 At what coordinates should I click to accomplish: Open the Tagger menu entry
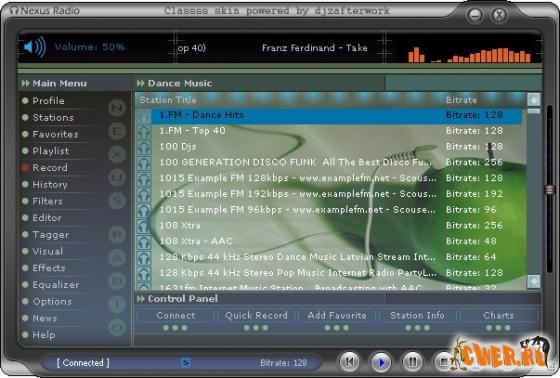coord(51,235)
